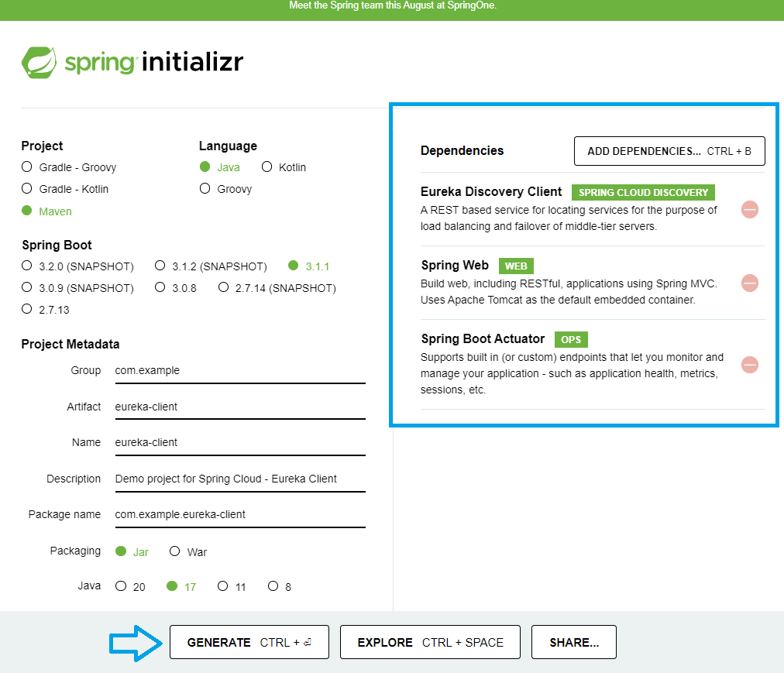This screenshot has width=784, height=673.
Task: Click the WEB tag badge
Action: [x=516, y=266]
